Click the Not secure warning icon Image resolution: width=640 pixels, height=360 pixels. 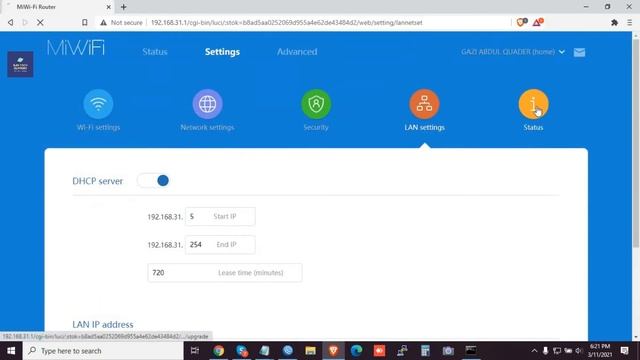(x=103, y=22)
